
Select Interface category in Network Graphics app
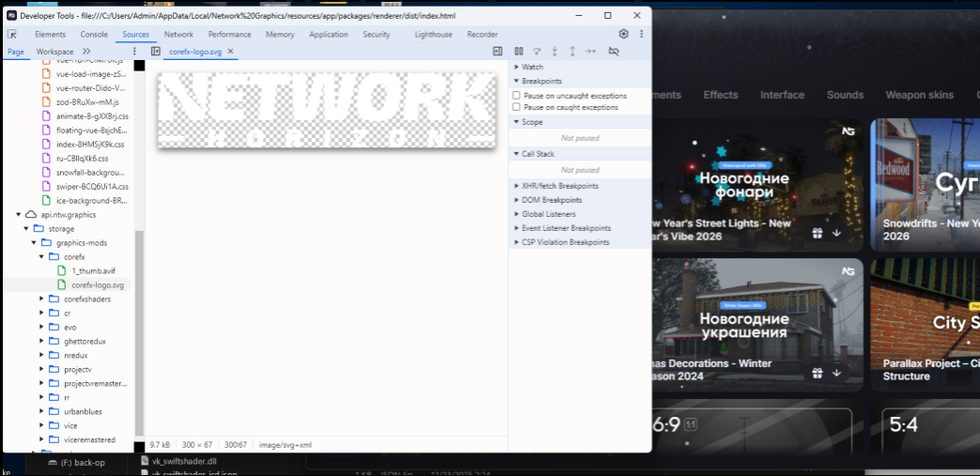tap(782, 95)
